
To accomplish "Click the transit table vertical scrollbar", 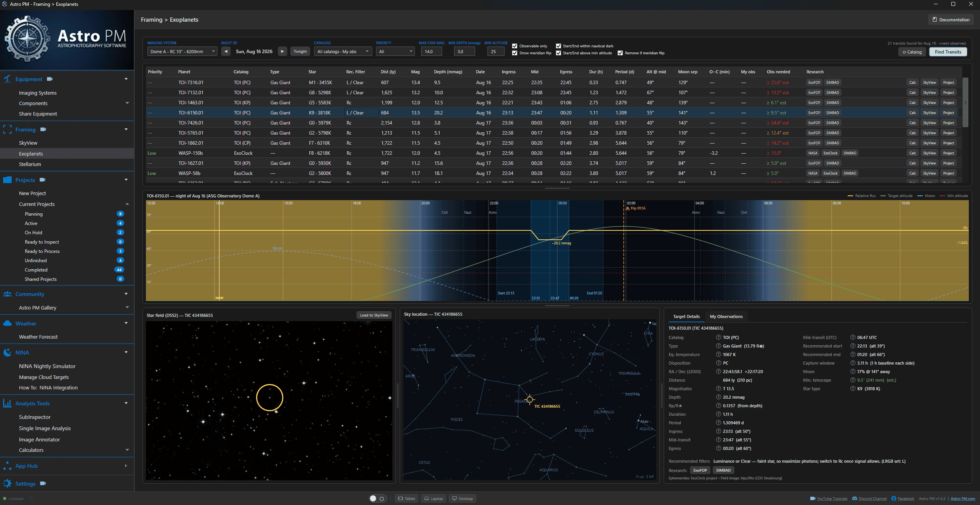I will tap(965, 102).
